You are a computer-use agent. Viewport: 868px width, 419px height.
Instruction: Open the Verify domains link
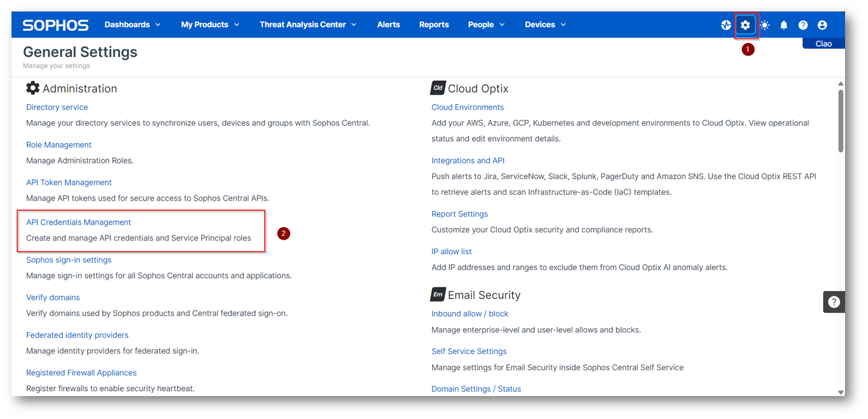(x=53, y=298)
